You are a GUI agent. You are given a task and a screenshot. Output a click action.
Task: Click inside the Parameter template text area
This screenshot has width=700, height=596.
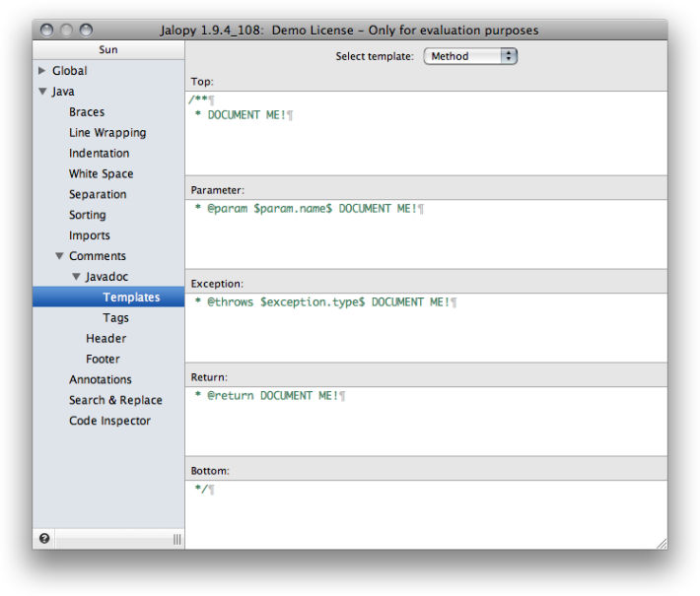pos(426,234)
